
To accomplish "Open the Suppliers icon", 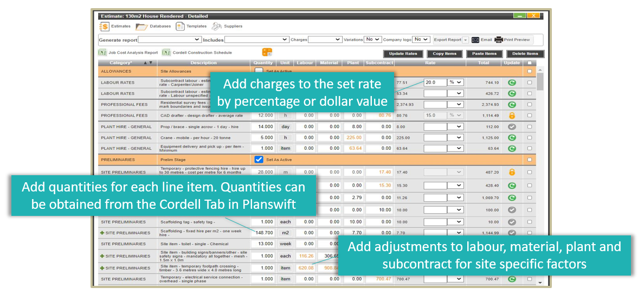I will (216, 27).
